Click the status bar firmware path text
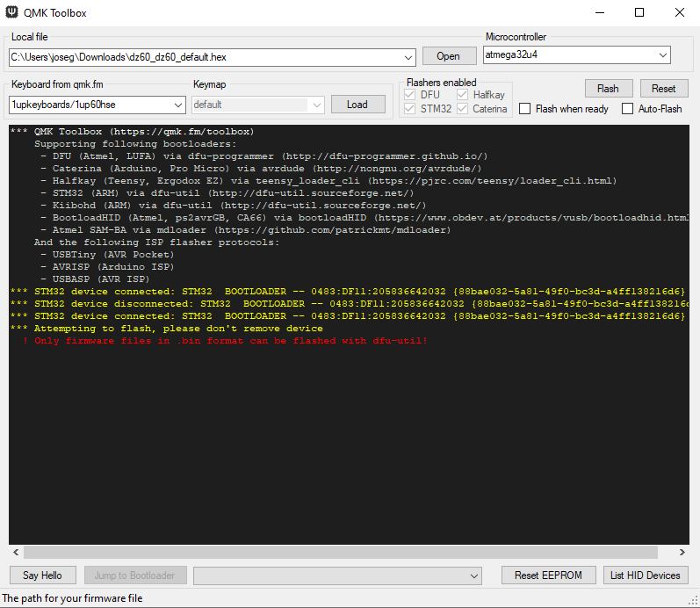 [72, 598]
